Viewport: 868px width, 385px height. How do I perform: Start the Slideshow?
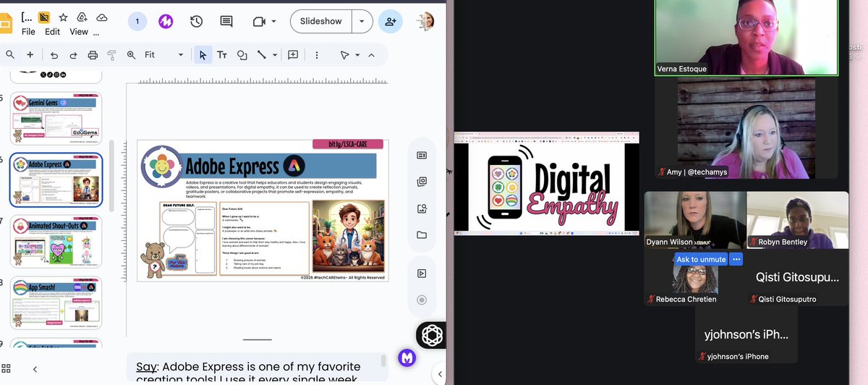(321, 22)
